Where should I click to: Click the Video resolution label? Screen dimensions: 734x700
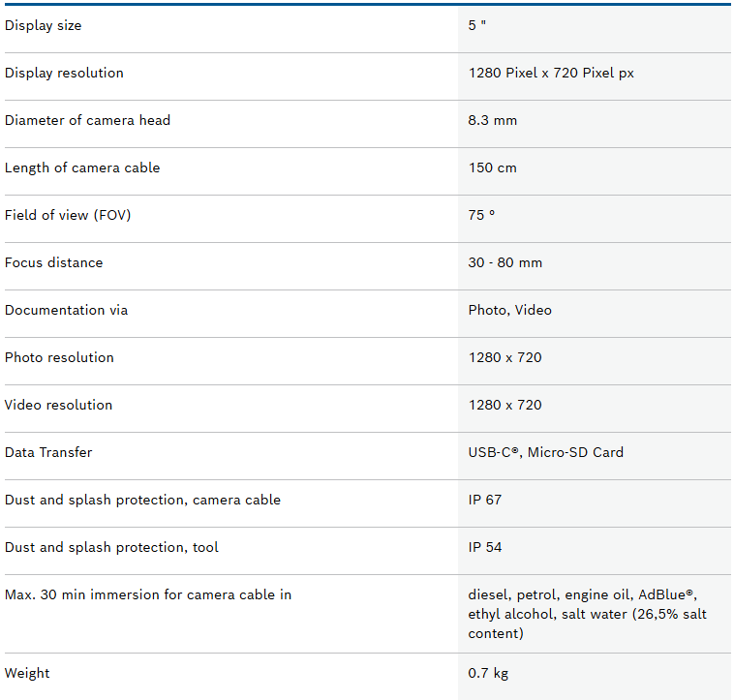(x=58, y=406)
